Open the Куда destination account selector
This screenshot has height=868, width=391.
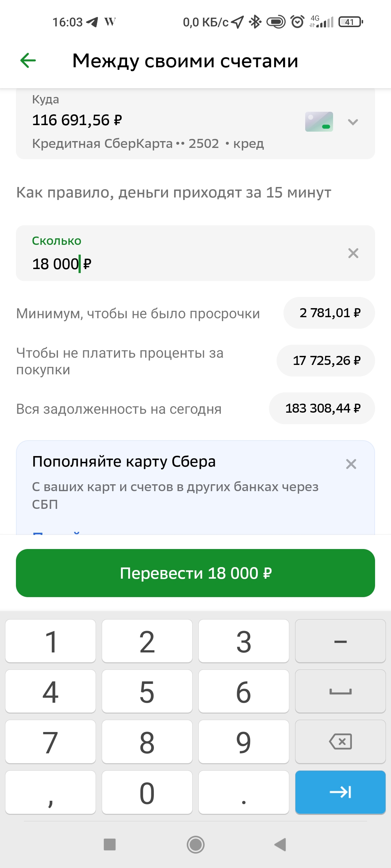point(195,123)
